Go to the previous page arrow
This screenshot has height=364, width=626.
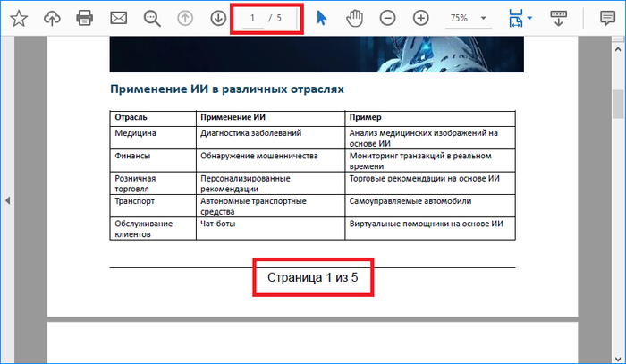point(185,19)
